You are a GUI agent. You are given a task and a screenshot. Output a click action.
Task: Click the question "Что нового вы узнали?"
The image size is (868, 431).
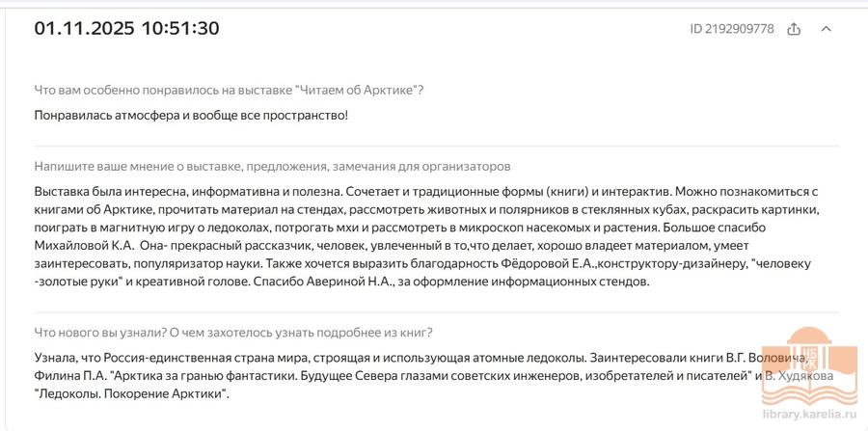[x=233, y=334]
